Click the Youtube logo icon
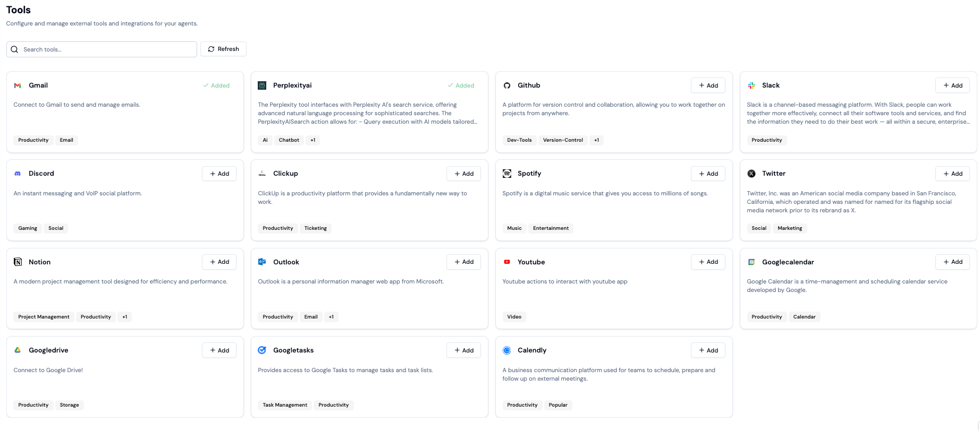 pos(506,262)
